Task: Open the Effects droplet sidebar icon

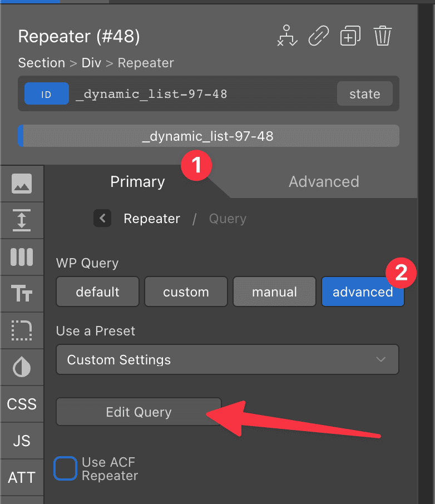Action: [x=22, y=367]
